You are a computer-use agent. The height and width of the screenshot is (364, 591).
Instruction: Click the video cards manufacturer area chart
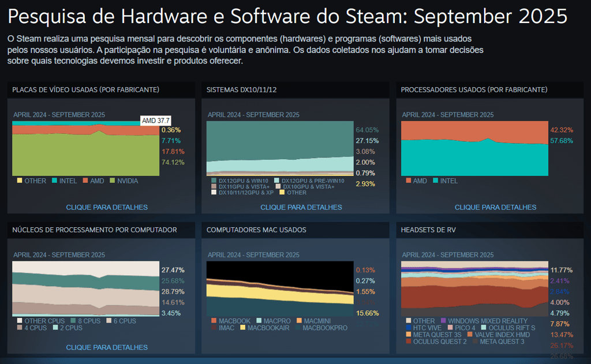(85, 148)
